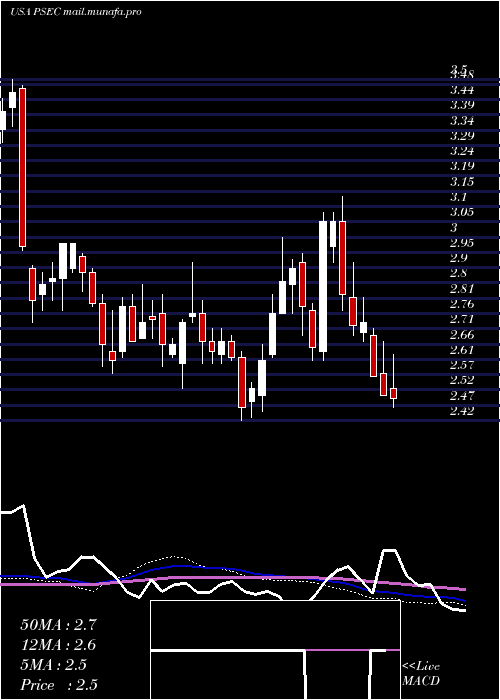Click the '12MA : 2.6' indicator text

(58, 645)
